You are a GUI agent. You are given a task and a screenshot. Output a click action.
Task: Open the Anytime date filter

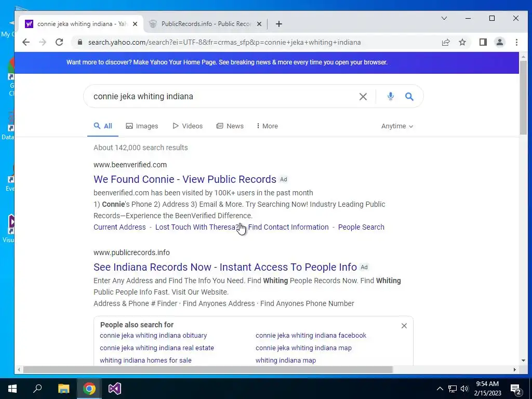coord(397,126)
